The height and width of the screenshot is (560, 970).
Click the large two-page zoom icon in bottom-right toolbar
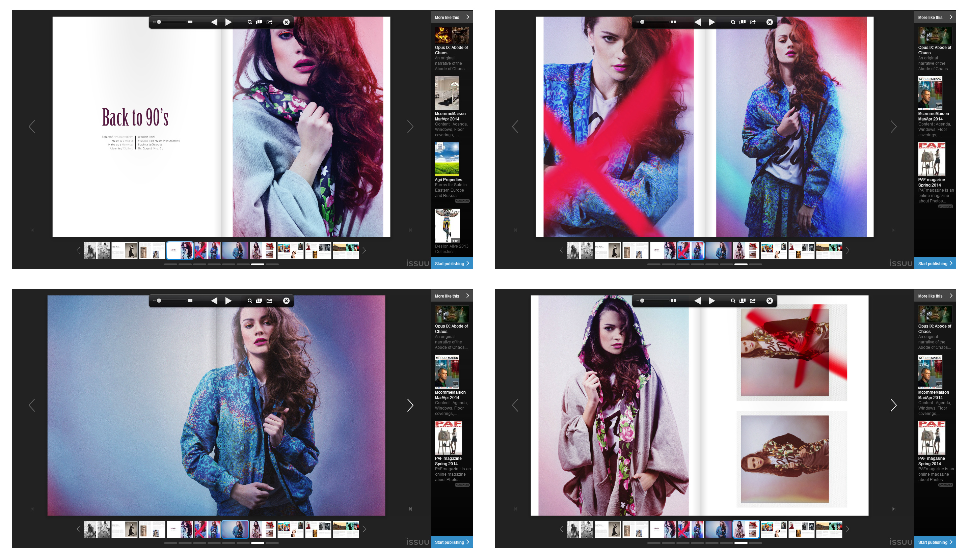pos(673,300)
